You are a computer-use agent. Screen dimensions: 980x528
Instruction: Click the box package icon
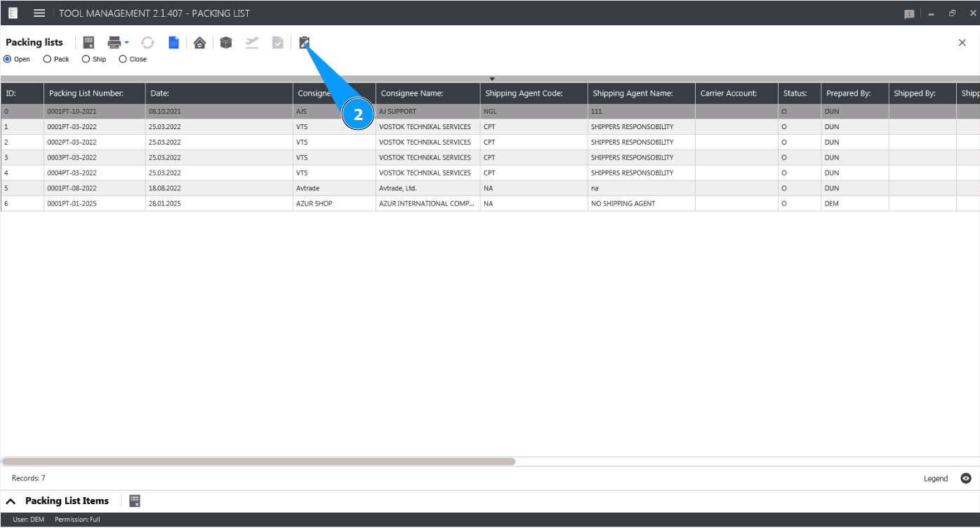click(x=225, y=43)
